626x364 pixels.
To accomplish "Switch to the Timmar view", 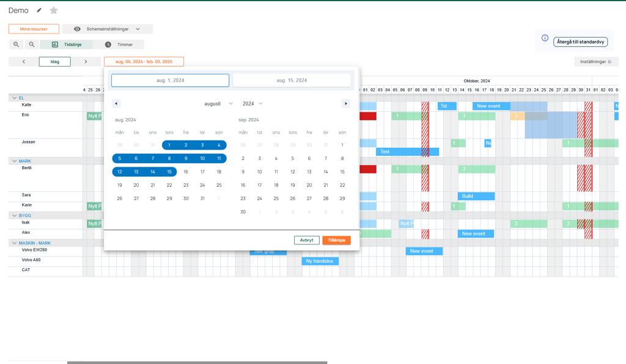I will (x=119, y=45).
